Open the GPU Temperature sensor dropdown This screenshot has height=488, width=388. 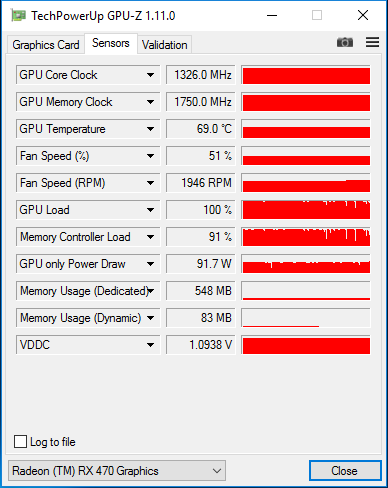(x=150, y=129)
